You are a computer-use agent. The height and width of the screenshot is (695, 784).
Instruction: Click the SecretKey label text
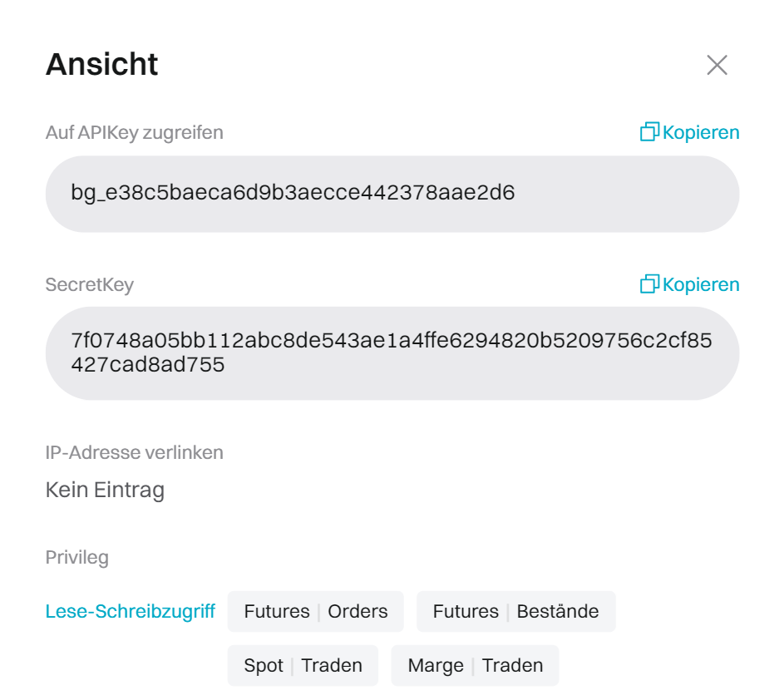89,284
